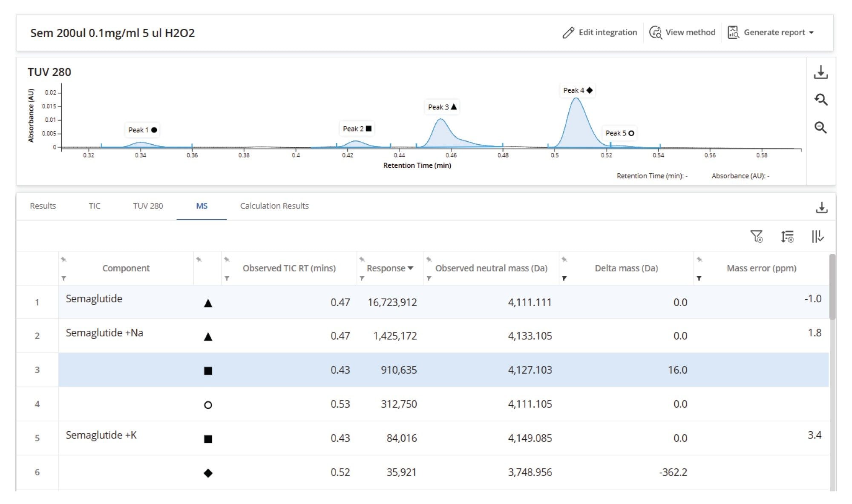Download the MS results table
The width and height of the screenshot is (852, 504).
[821, 207]
